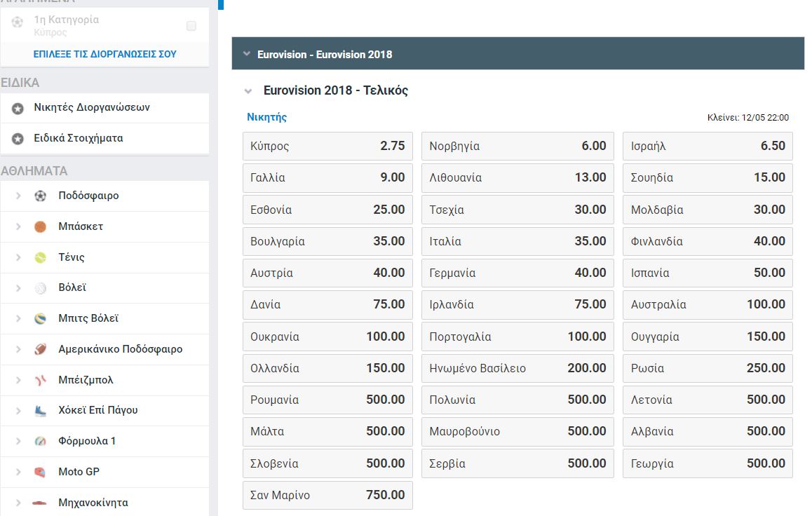Expand the Χόκεϊ Επί Πάγου chevron
Screen dimensions: 812x516
point(18,411)
